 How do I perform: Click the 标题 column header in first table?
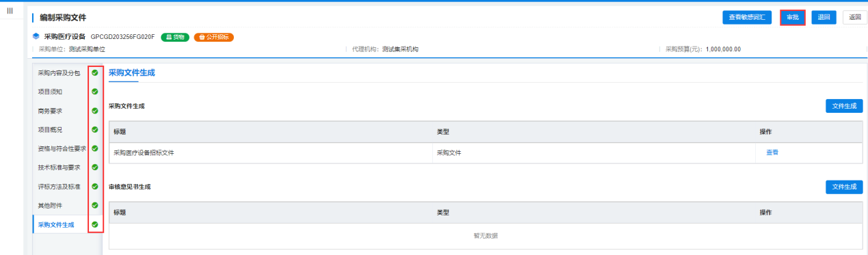pos(120,132)
